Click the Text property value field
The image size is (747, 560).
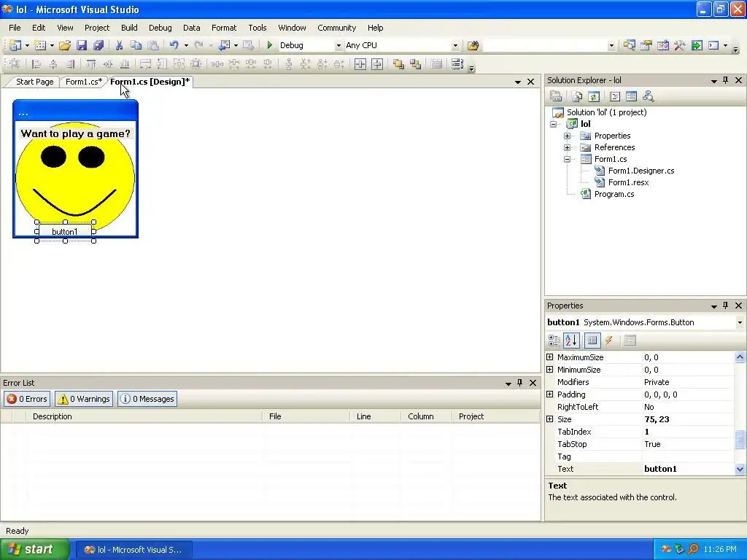(688, 469)
